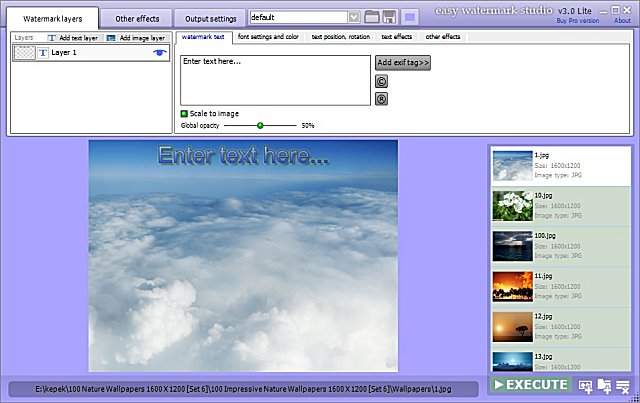Open font settings and color sub-tab
This screenshot has height=403, width=640.
click(x=268, y=37)
